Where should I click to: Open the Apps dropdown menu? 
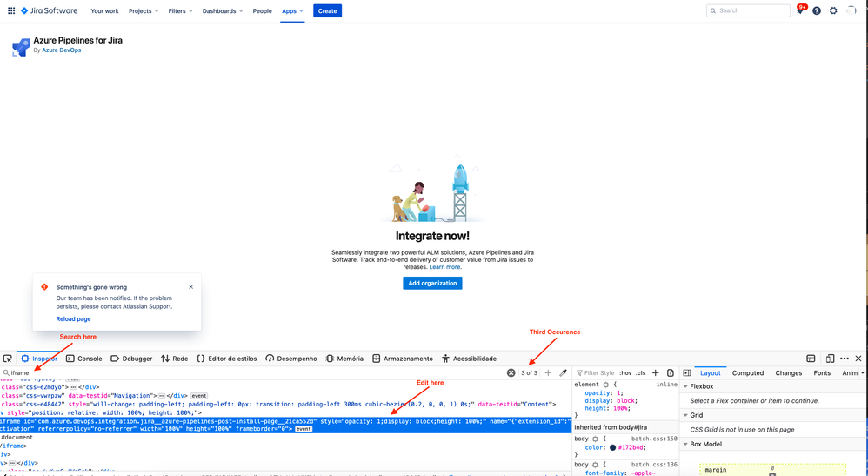click(x=292, y=11)
